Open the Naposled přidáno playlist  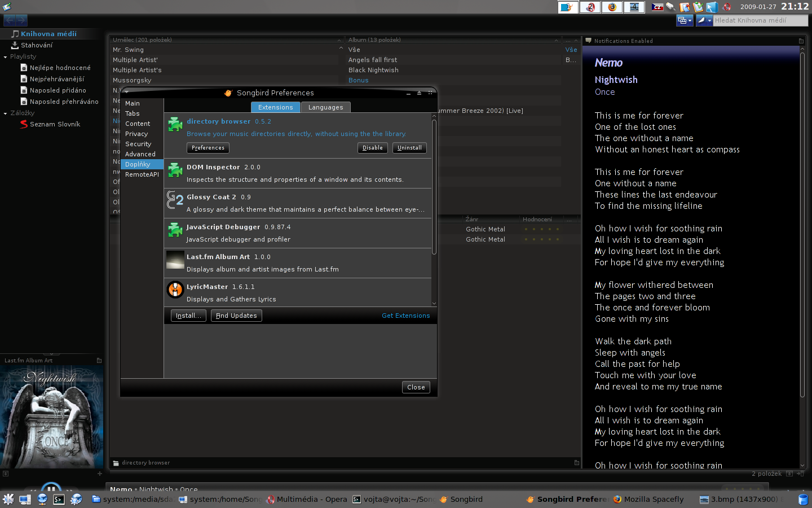click(58, 90)
